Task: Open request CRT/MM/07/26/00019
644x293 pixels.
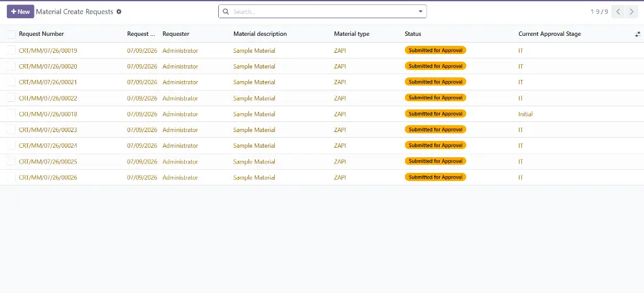Action: 48,51
